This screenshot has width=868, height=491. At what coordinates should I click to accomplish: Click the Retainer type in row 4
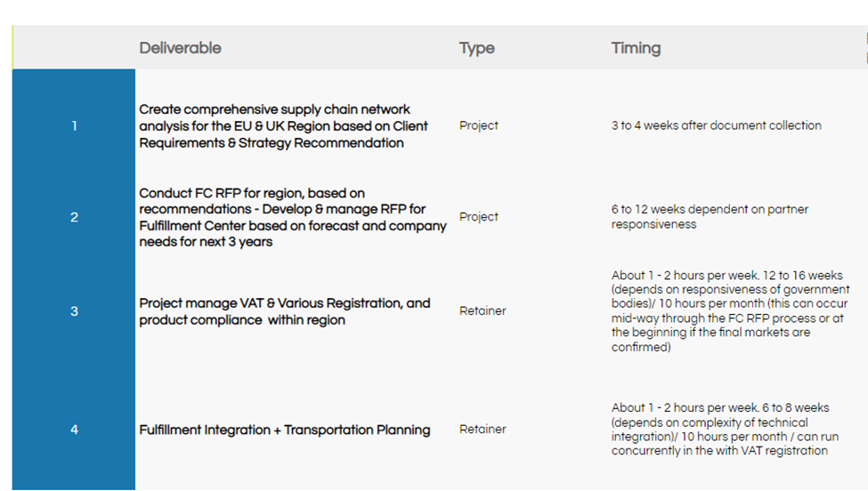tap(483, 429)
